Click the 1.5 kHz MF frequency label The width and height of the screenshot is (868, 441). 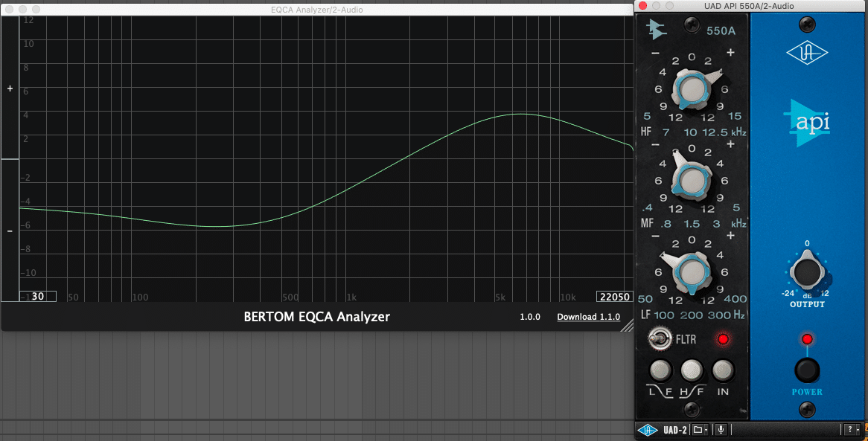coord(692,224)
